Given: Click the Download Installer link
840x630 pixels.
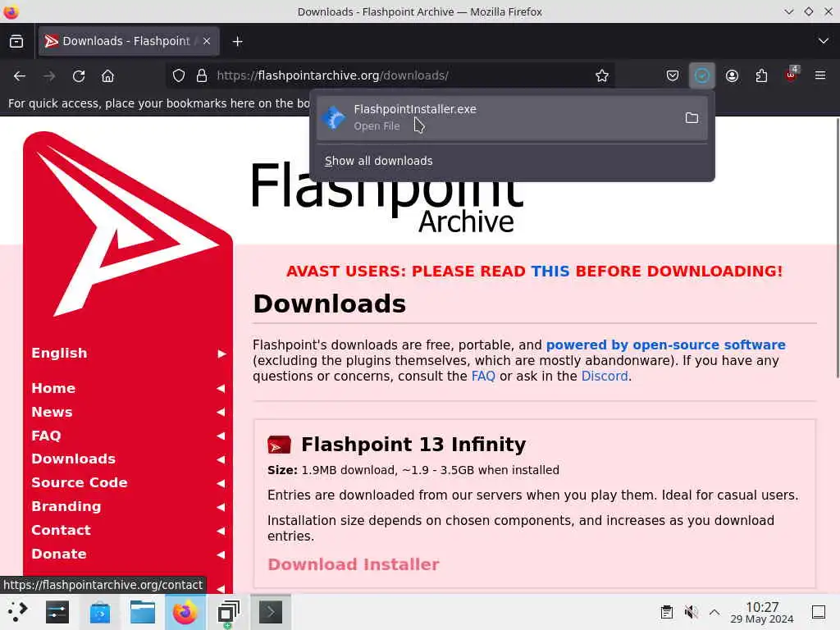Looking at the screenshot, I should pyautogui.click(x=353, y=564).
